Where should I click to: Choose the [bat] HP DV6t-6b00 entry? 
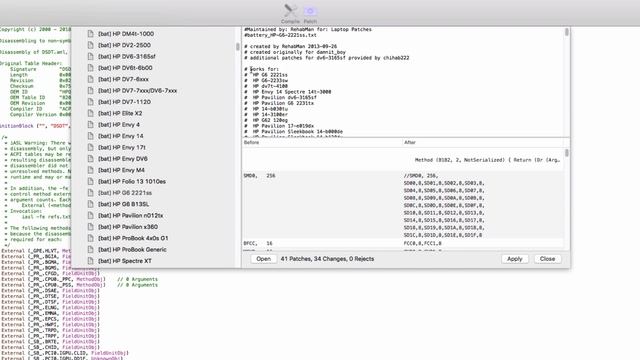[x=125, y=68]
